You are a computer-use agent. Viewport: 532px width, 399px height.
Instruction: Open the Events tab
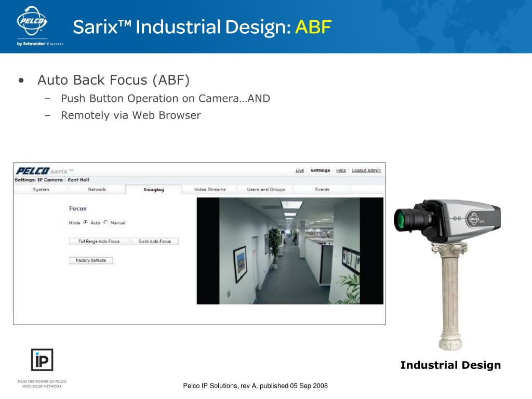click(x=322, y=189)
